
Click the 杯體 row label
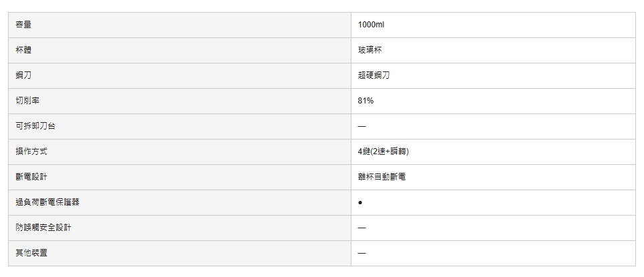[x=23, y=50]
